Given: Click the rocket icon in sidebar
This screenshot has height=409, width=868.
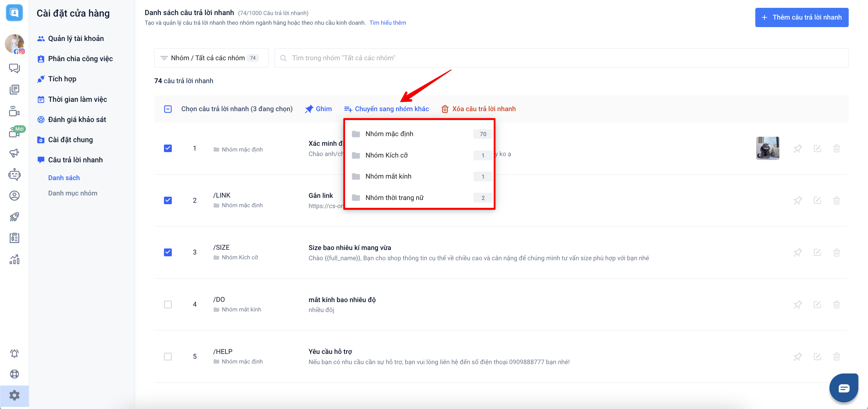Looking at the screenshot, I should click(14, 217).
